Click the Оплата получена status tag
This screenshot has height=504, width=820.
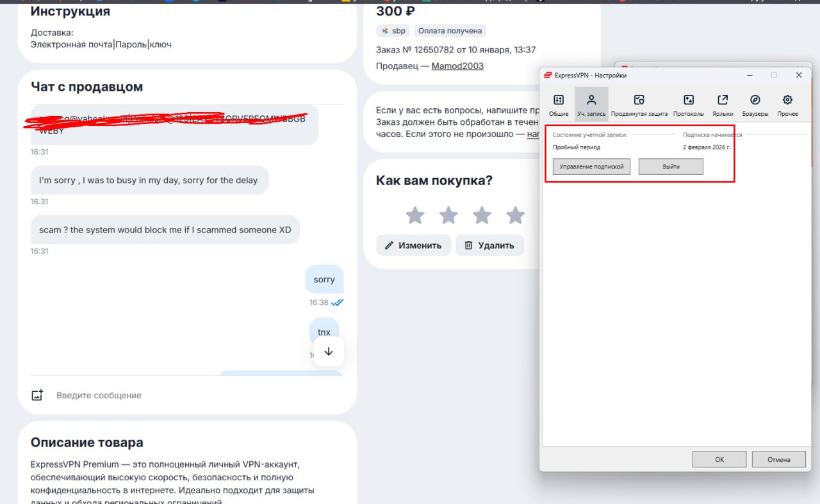pyautogui.click(x=450, y=30)
